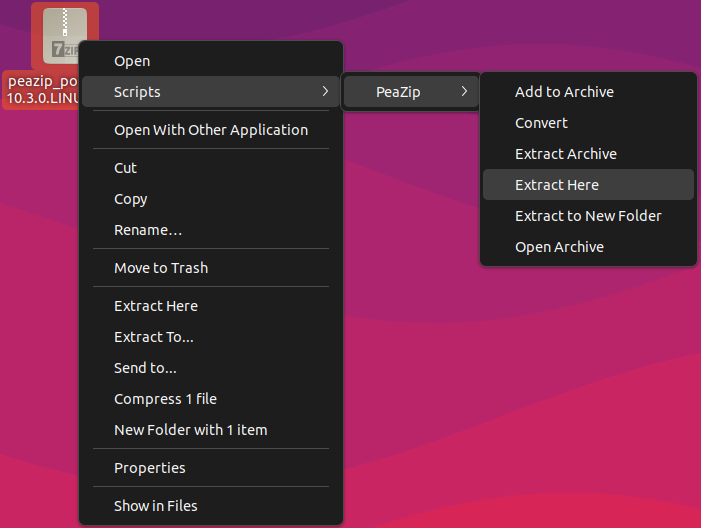Image resolution: width=701 pixels, height=528 pixels.
Task: Choose Rename… in the context menu
Action: [x=211, y=230]
